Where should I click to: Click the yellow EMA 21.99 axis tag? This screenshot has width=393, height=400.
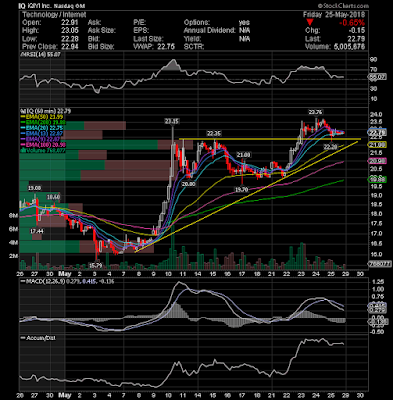pyautogui.click(x=377, y=145)
